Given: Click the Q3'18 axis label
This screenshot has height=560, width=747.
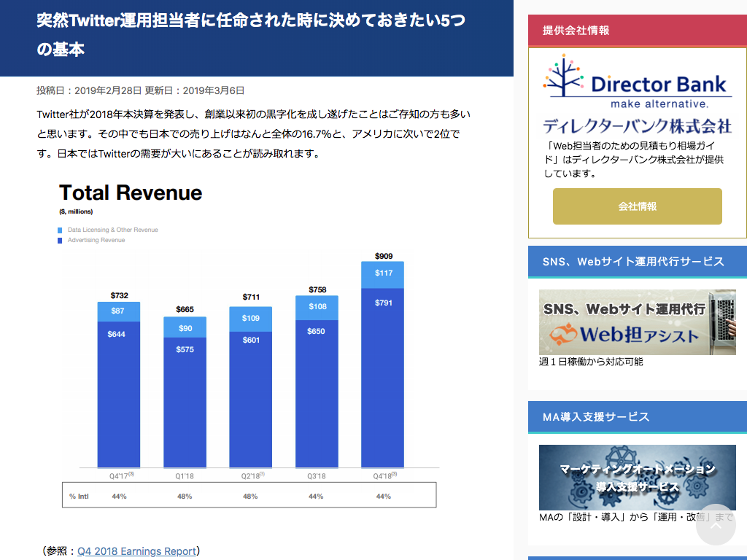Looking at the screenshot, I should 317,476.
